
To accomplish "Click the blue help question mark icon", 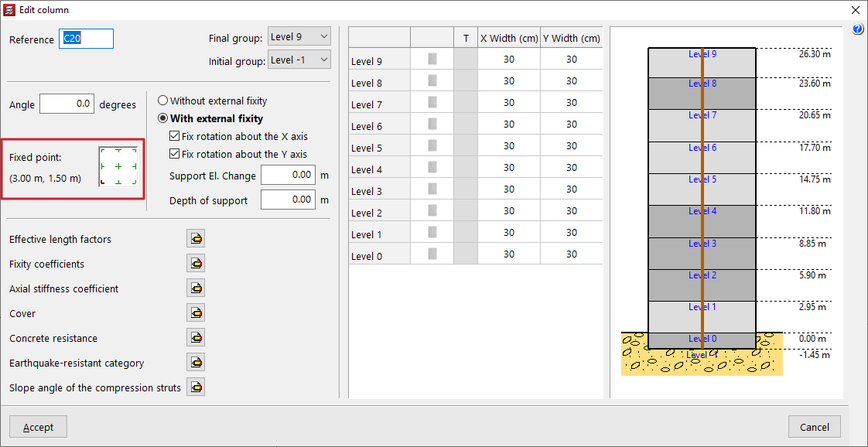I will [x=857, y=29].
